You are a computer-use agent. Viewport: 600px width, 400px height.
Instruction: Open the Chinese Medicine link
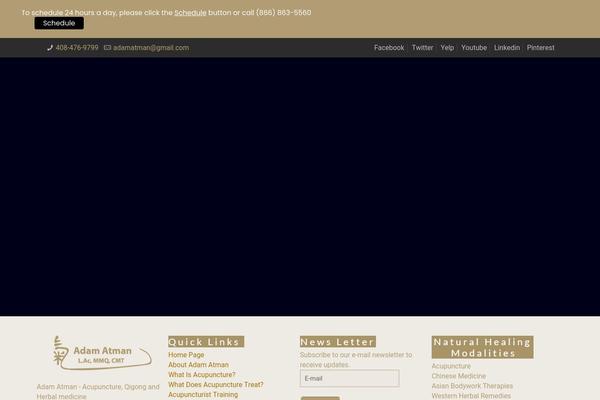(x=458, y=376)
